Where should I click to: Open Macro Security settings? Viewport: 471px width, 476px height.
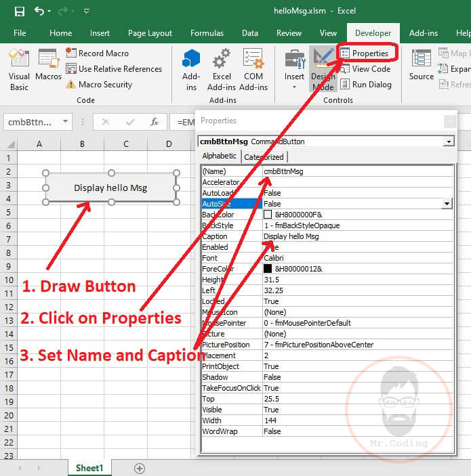[99, 85]
